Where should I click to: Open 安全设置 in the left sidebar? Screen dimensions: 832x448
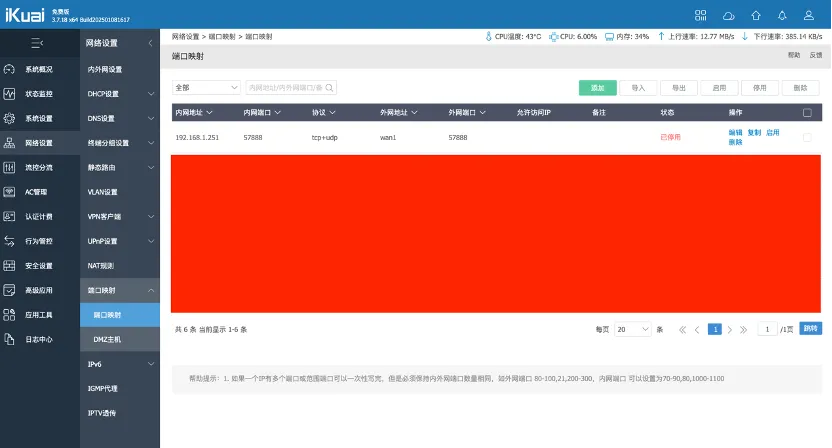tap(40, 265)
